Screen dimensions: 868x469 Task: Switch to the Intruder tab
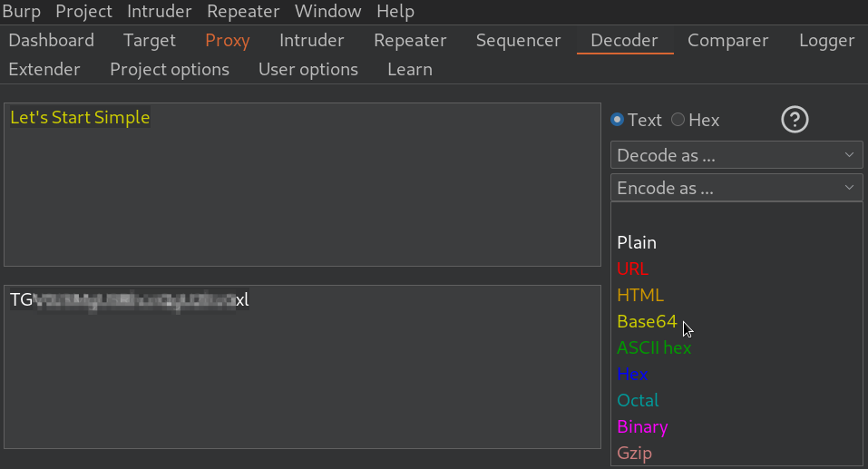click(312, 41)
